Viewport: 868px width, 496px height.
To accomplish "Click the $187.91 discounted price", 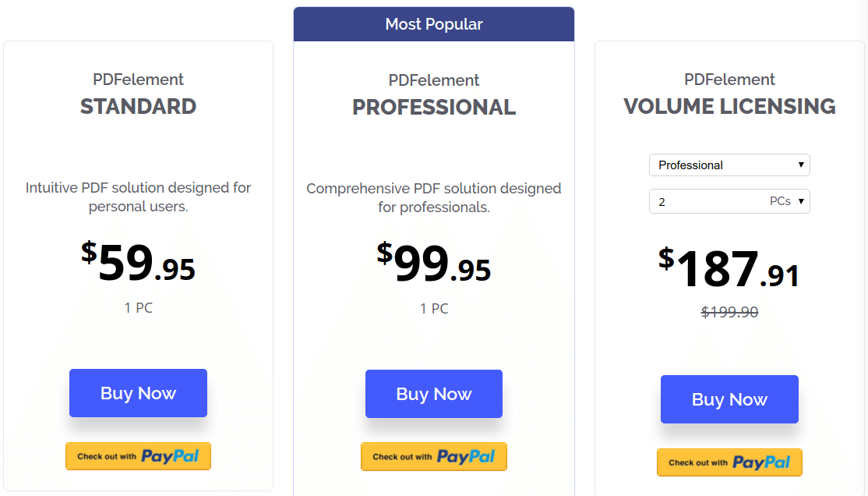I will tap(729, 268).
